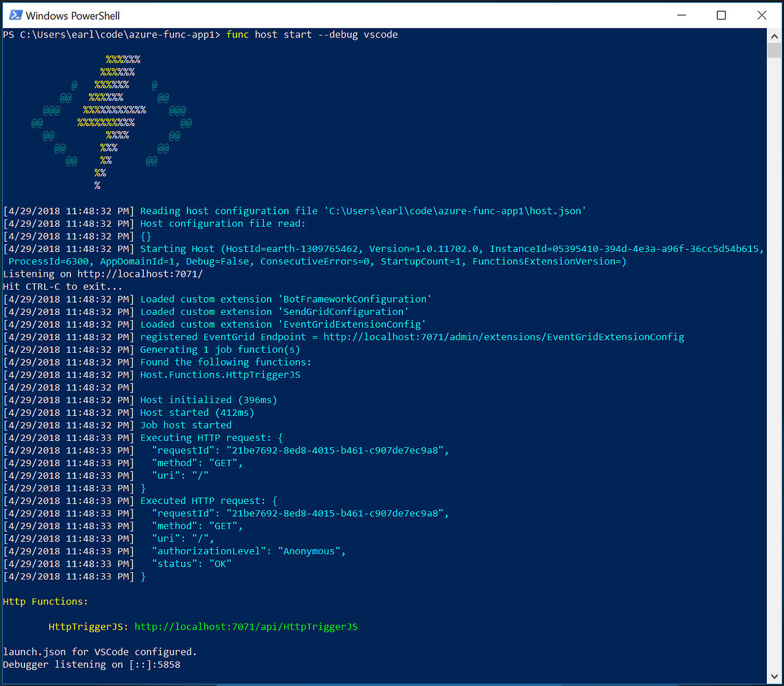Click the PowerShell icon in the title bar
The image size is (784, 686).
pos(15,15)
